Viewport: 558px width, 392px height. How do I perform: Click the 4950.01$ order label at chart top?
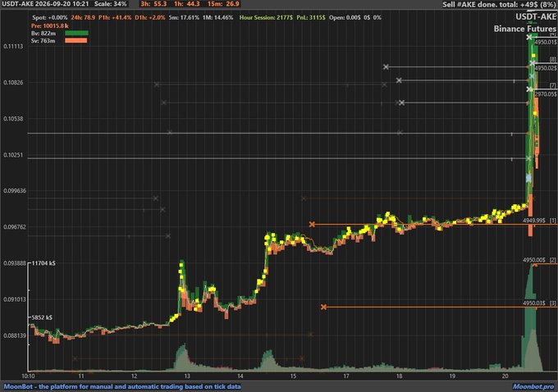point(546,42)
